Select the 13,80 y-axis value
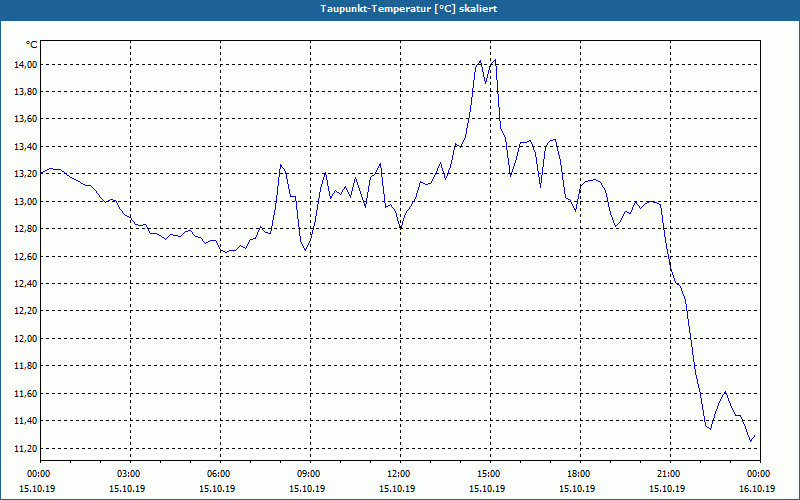The width and height of the screenshot is (800, 500). 25,92
